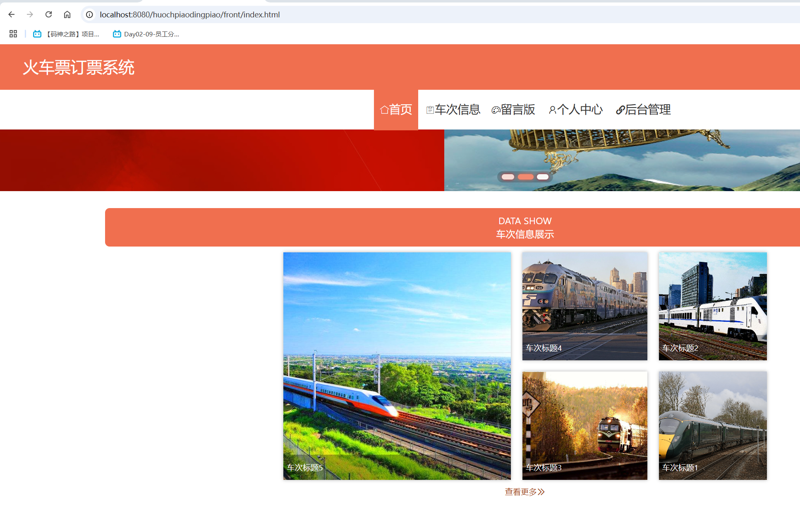The height and width of the screenshot is (532, 800).
Task: Open the 车次信息 menu item
Action: 453,110
